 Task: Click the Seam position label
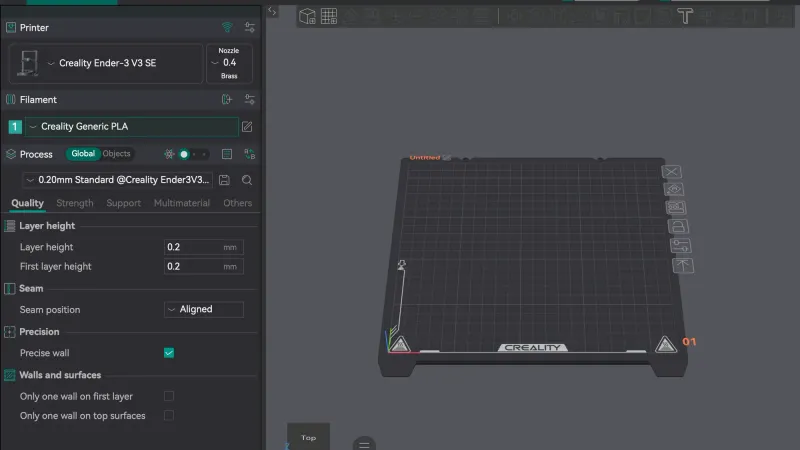50,310
